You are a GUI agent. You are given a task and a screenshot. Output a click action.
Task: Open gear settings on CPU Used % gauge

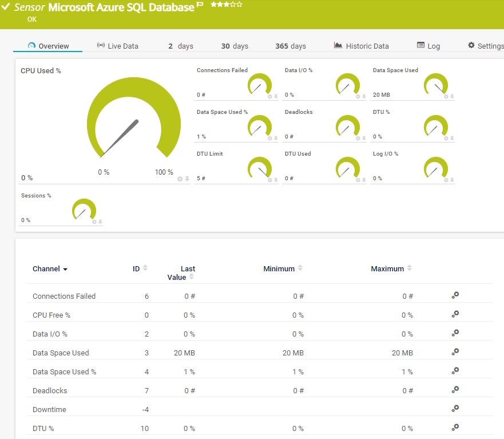tap(180, 179)
